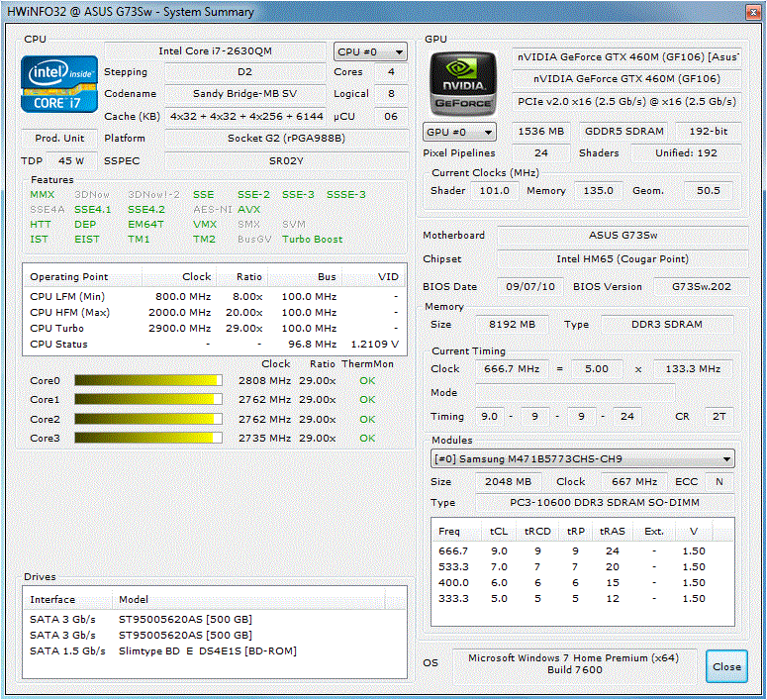Click the Intel HM65 (Cougar Point) chipset field
The image size is (767, 700).
[x=623, y=258]
